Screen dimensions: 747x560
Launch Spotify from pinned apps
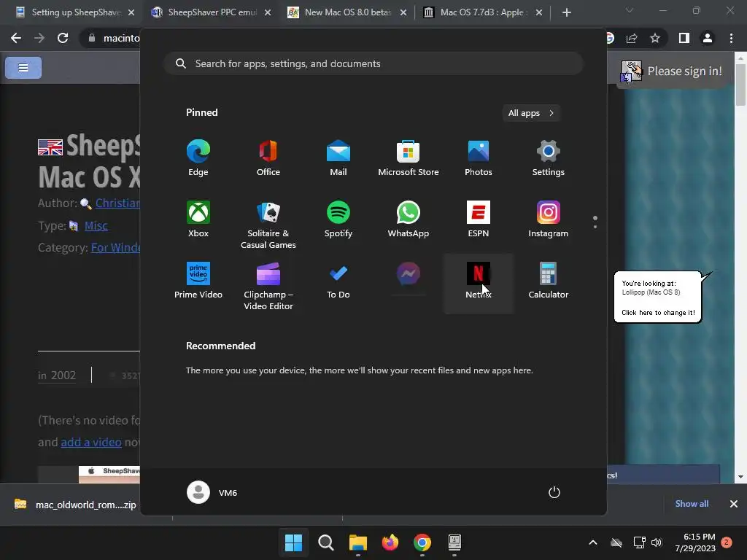(x=338, y=219)
